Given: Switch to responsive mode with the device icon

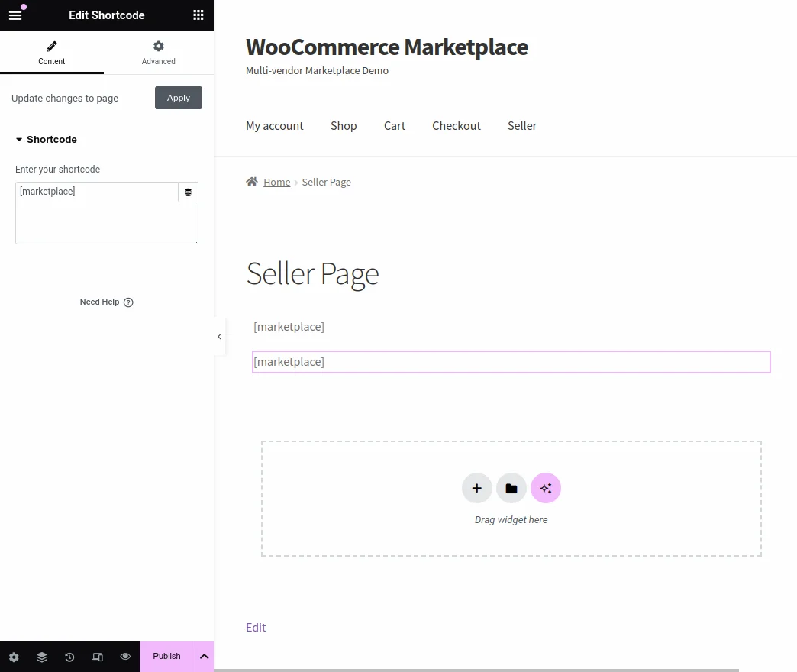Looking at the screenshot, I should click(x=97, y=657).
